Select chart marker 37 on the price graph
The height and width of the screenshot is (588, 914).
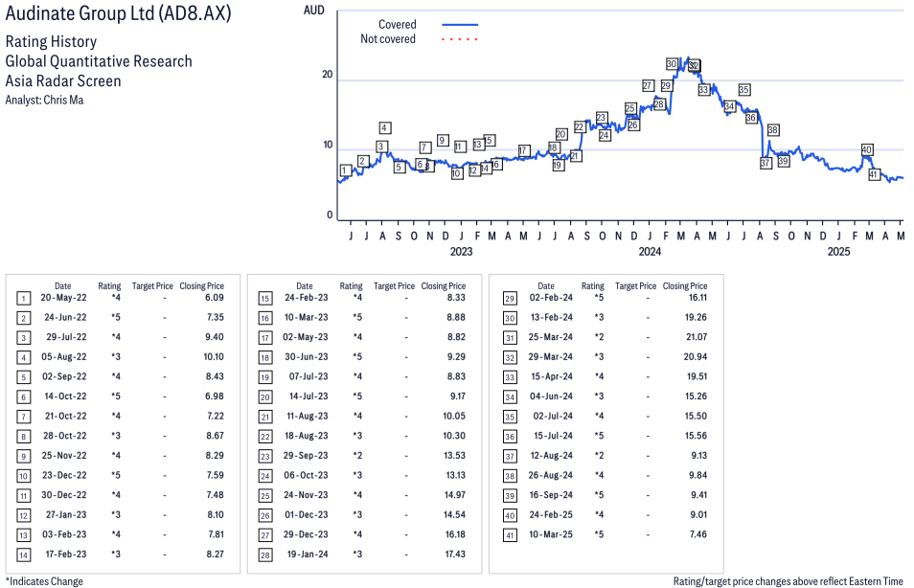765,163
